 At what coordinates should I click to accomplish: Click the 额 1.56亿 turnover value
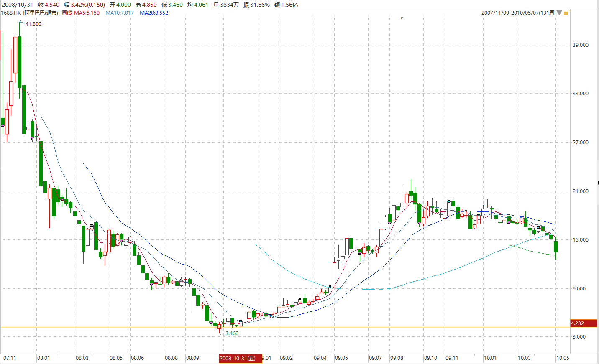click(x=286, y=5)
